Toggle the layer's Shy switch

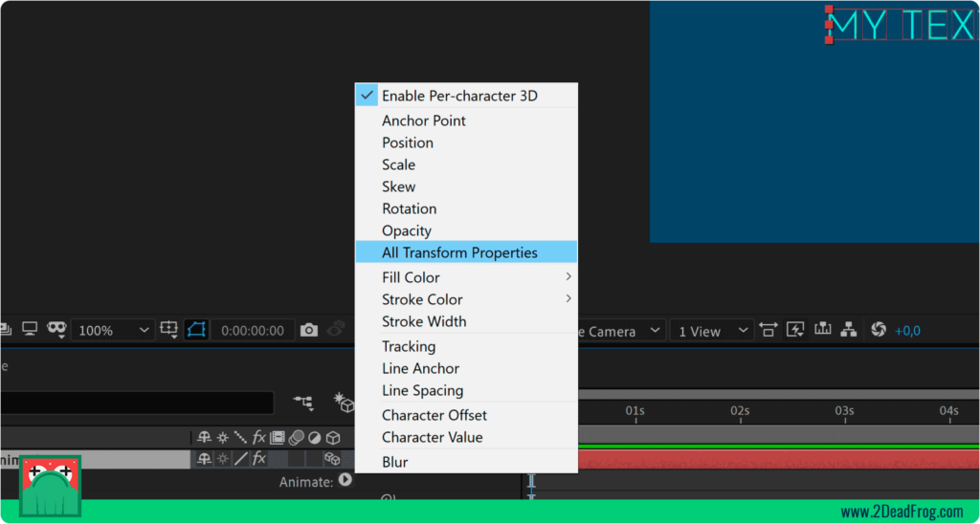[205, 460]
